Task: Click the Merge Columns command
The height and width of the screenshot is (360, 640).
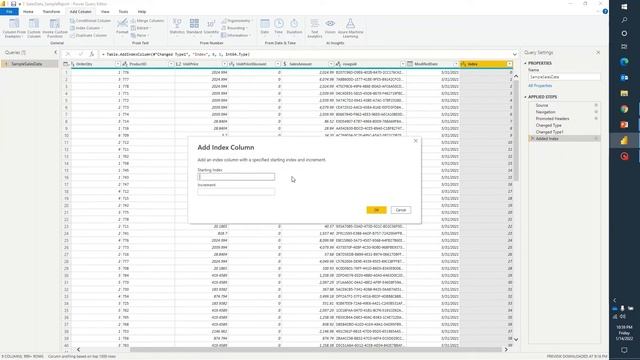Action: (147, 20)
